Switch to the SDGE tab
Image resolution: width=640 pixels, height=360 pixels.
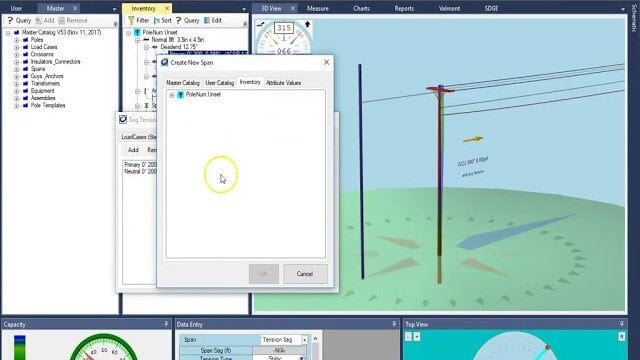(x=491, y=8)
